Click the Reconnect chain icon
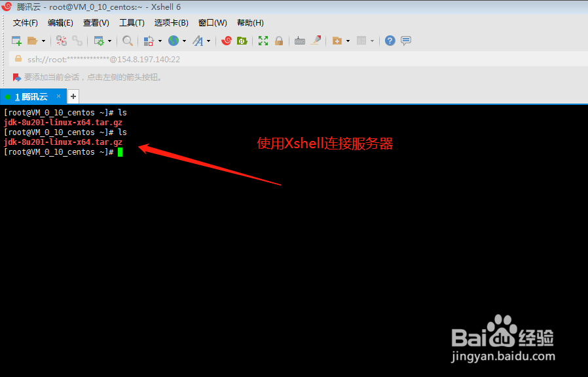This screenshot has width=588, height=377. pos(77,41)
